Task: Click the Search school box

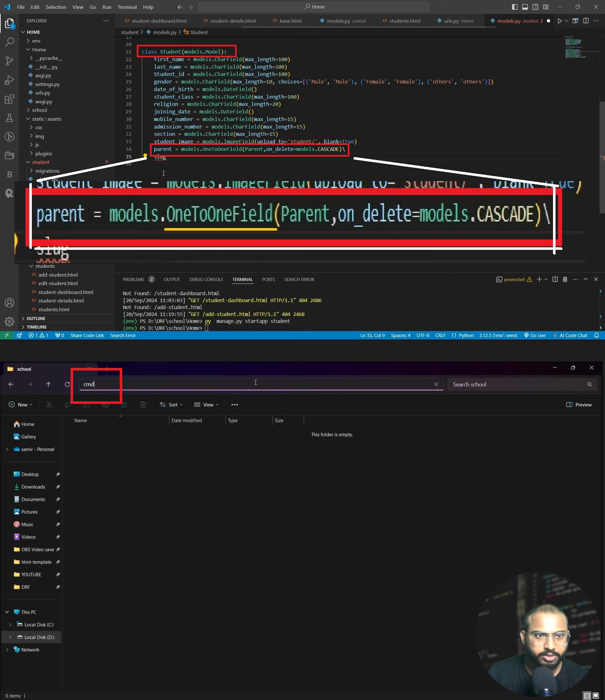Action: pyautogui.click(x=522, y=384)
